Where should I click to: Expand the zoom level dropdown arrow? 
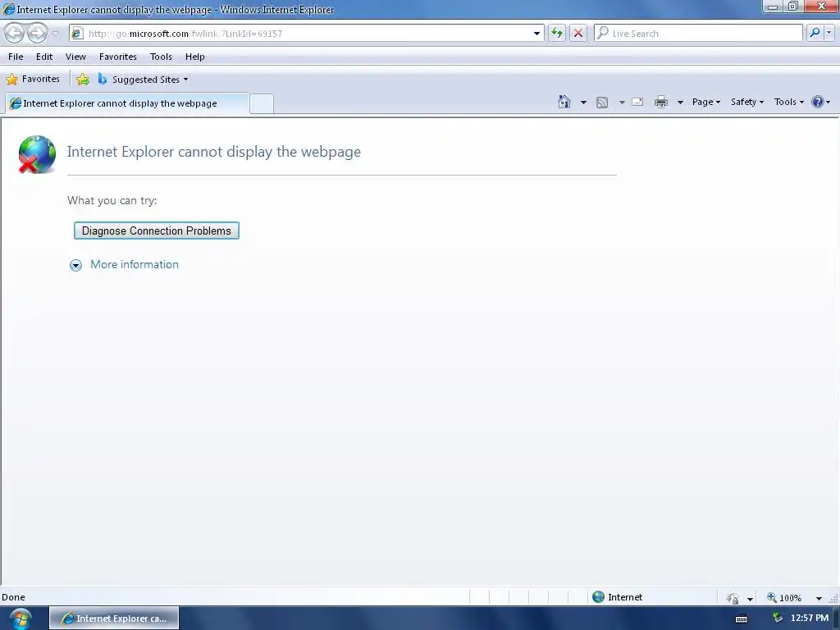tap(819, 599)
